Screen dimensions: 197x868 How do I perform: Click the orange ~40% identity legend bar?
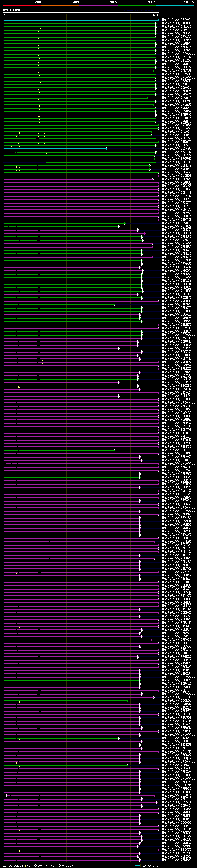click(x=61, y=6)
